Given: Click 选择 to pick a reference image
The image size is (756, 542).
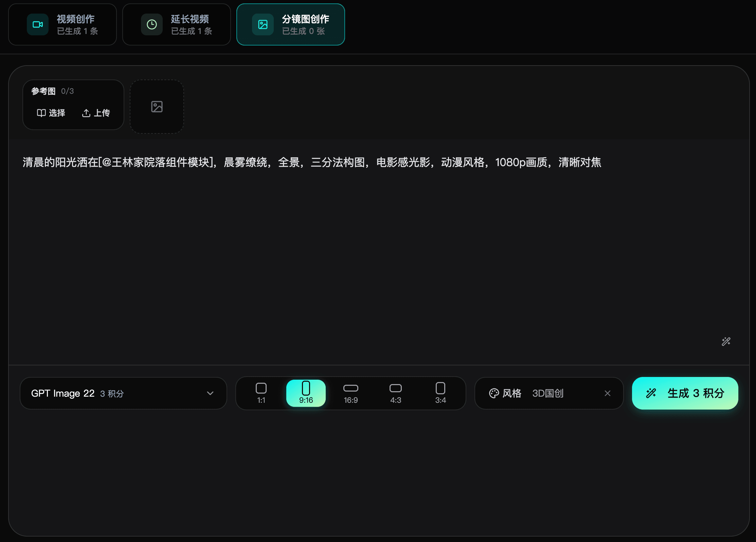Looking at the screenshot, I should [x=51, y=113].
